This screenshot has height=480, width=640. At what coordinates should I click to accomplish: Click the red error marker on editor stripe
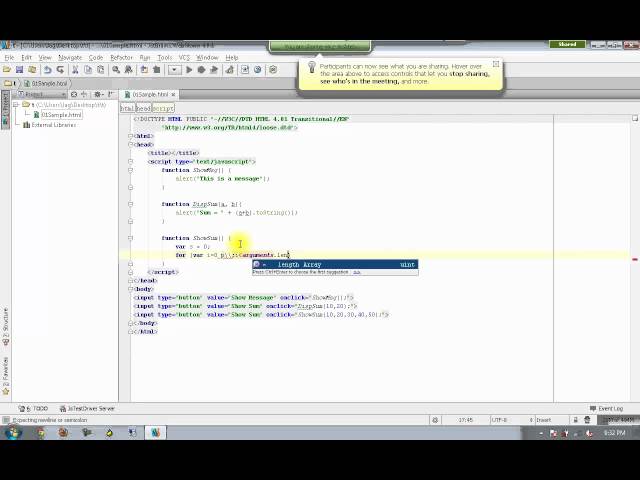point(635,259)
